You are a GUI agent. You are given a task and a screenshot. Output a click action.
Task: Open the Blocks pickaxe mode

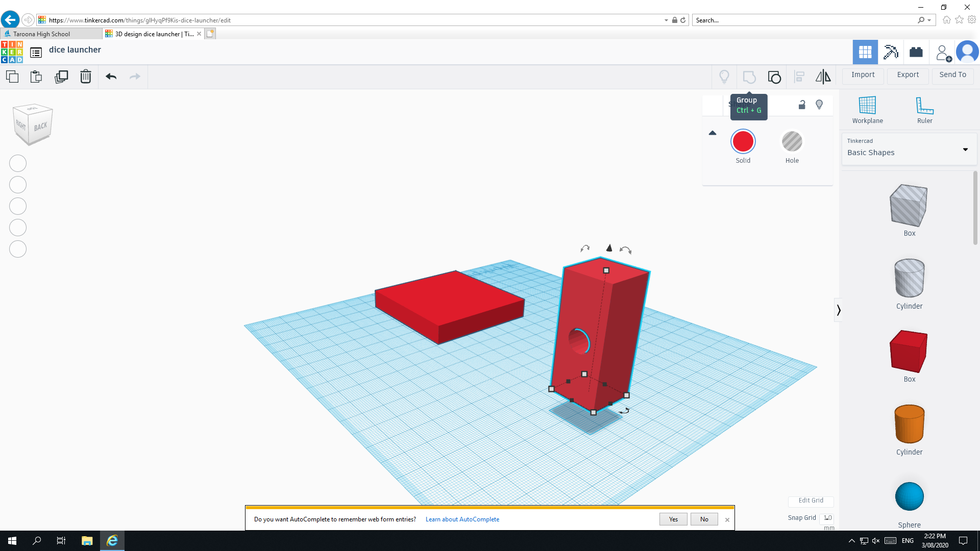(x=891, y=52)
